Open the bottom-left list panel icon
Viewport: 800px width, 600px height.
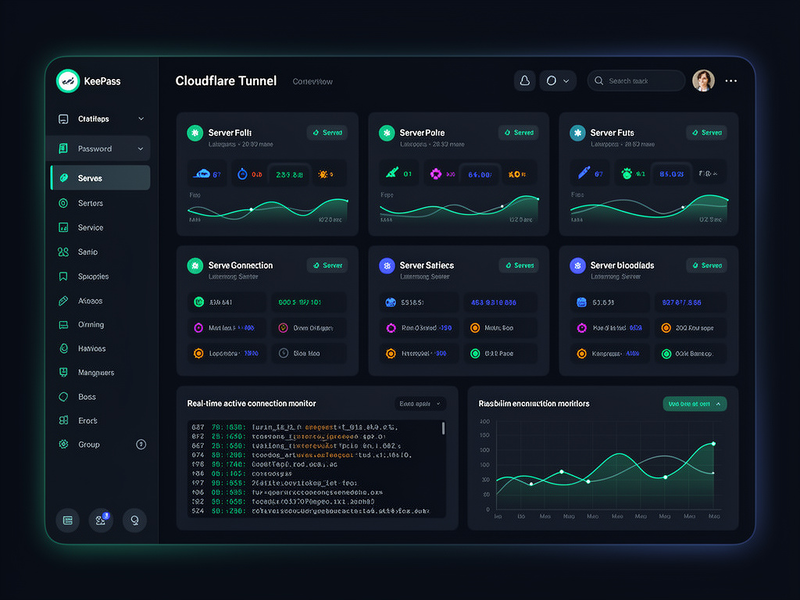67,520
